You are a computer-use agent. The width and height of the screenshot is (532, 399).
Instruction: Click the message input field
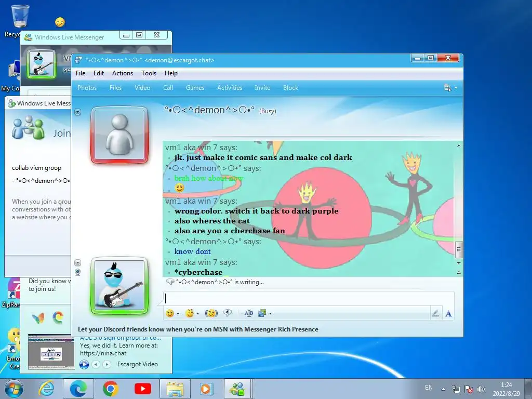point(309,299)
